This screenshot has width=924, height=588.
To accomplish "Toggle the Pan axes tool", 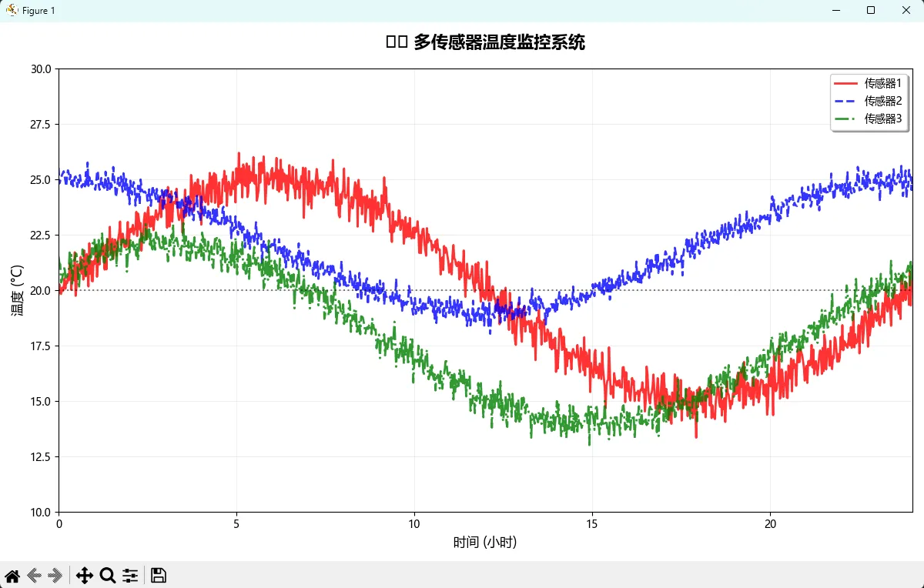I will coord(85,576).
